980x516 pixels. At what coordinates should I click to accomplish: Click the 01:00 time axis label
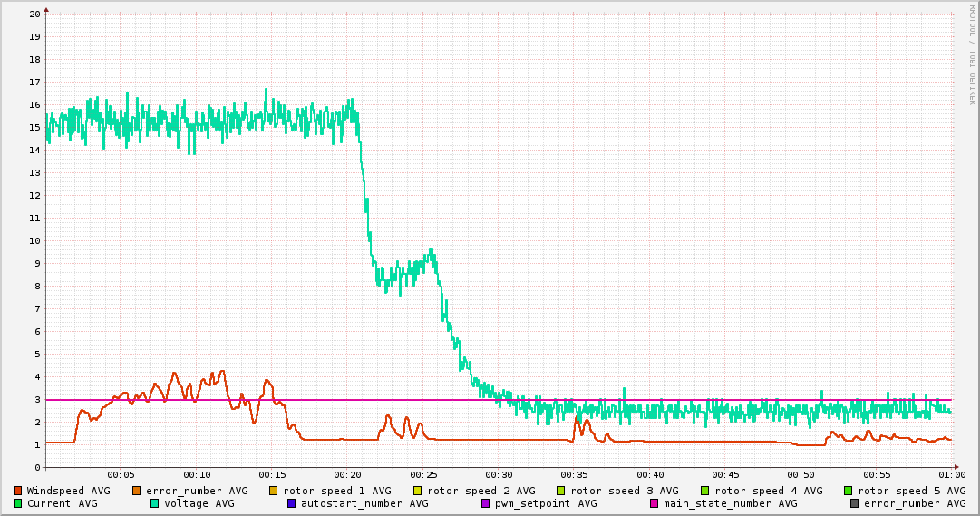pos(951,474)
